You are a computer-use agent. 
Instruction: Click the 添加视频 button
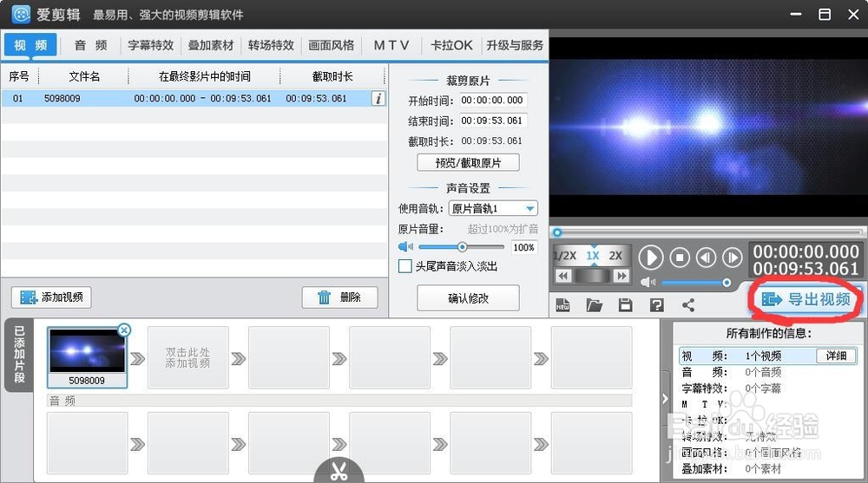tap(51, 297)
